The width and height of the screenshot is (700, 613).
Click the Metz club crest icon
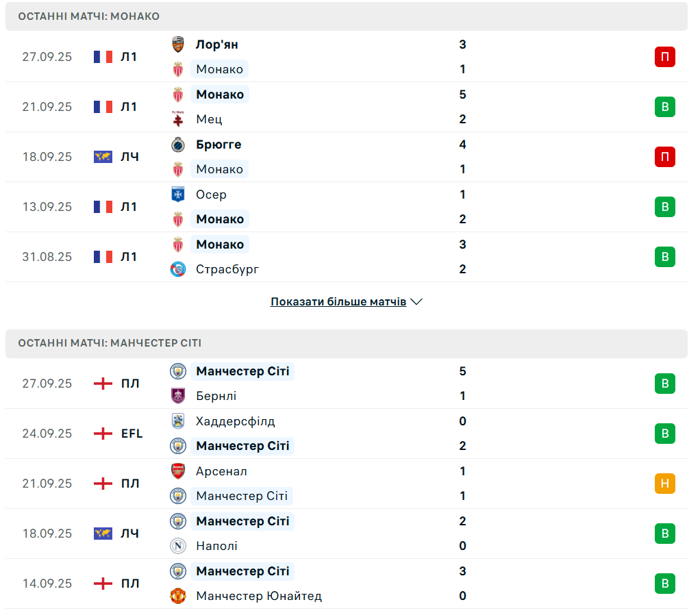(x=178, y=119)
